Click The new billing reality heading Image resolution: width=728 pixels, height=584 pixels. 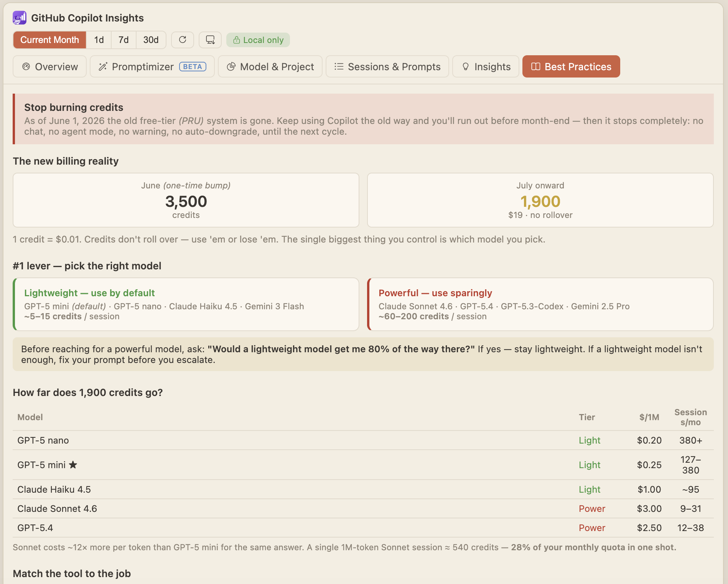pos(66,161)
